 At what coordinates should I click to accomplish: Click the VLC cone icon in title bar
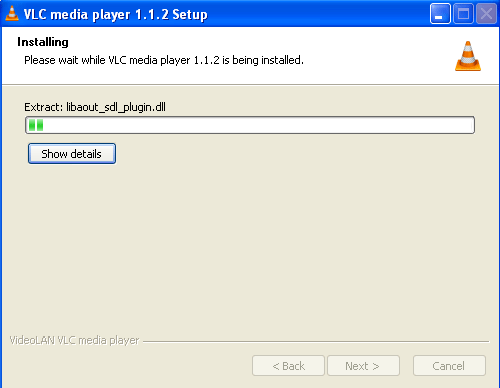[12, 14]
